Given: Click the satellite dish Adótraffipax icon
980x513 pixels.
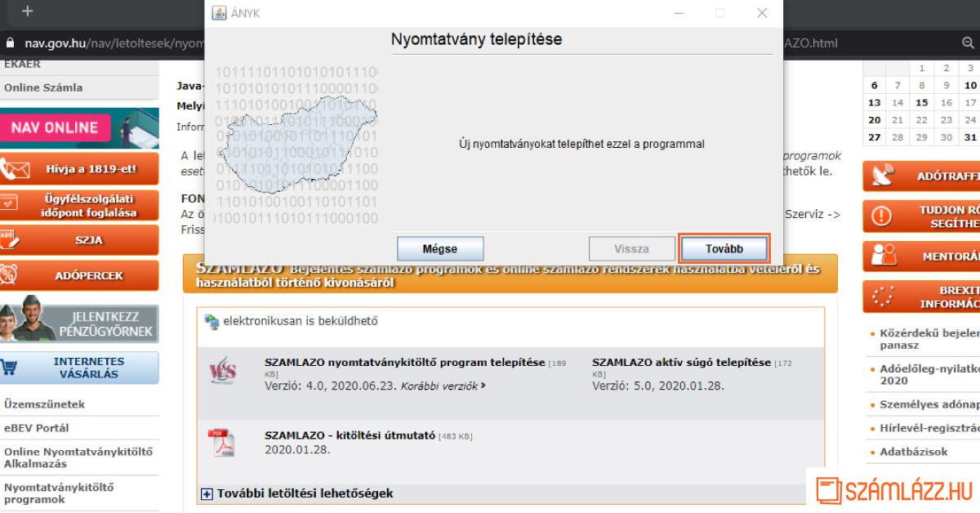Looking at the screenshot, I should point(883,176).
